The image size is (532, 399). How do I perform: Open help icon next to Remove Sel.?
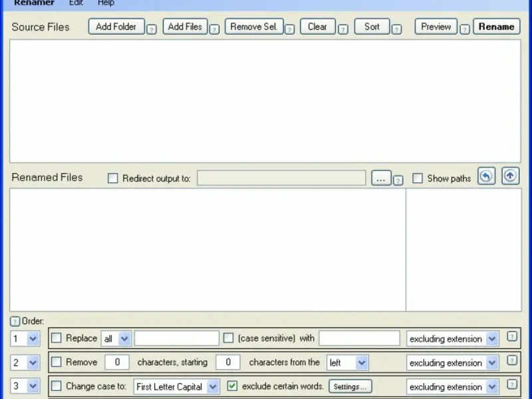coord(289,29)
